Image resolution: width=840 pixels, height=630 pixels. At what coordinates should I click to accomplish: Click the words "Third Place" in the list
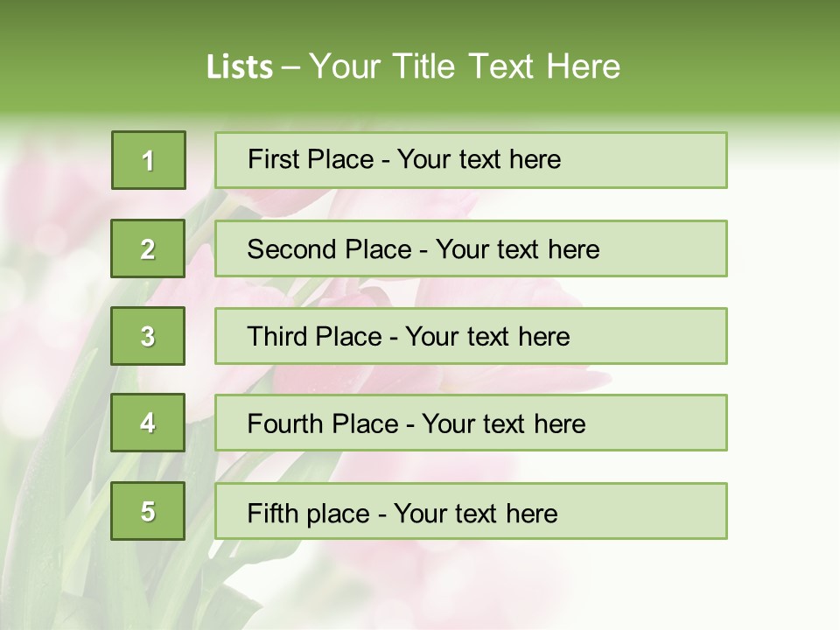[x=315, y=337]
